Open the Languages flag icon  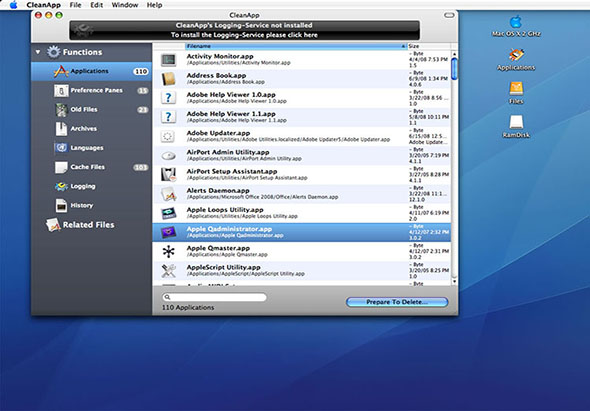(61, 148)
